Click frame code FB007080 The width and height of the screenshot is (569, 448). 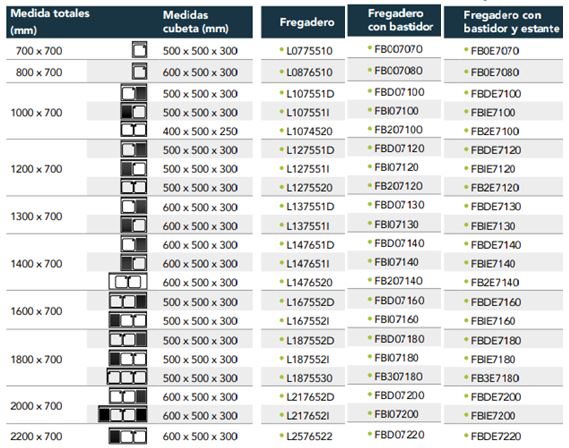[398, 70]
